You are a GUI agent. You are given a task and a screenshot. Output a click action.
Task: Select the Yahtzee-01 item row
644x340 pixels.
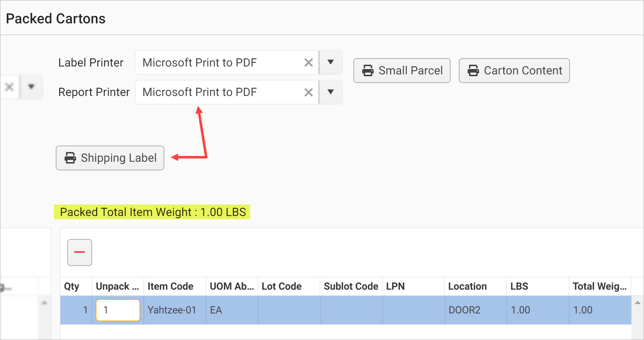tap(172, 310)
